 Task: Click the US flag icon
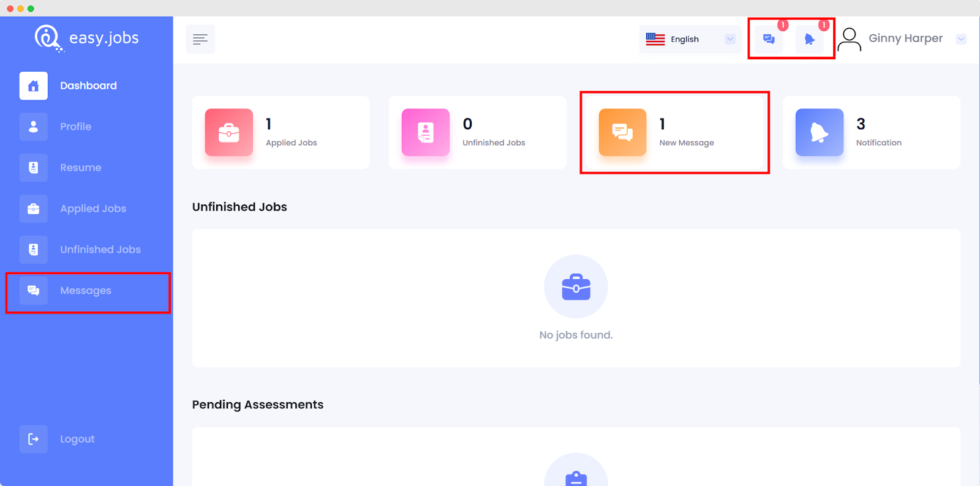(655, 39)
